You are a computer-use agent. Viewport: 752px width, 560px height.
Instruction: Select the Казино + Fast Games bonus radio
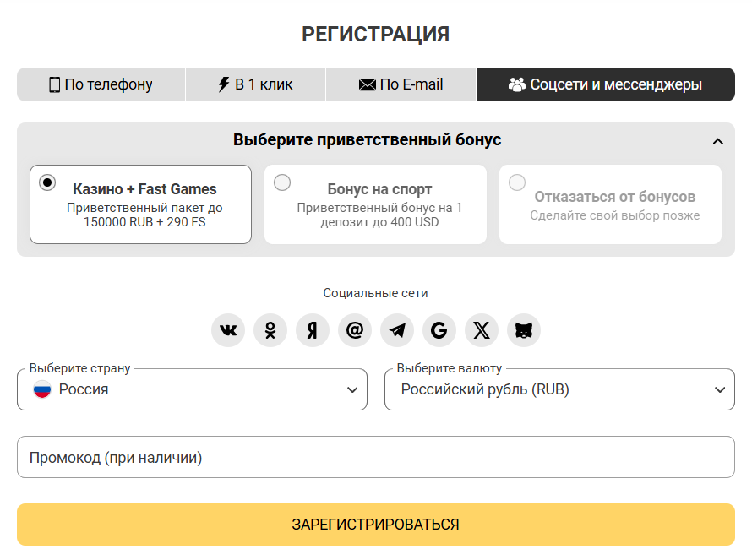[47, 182]
